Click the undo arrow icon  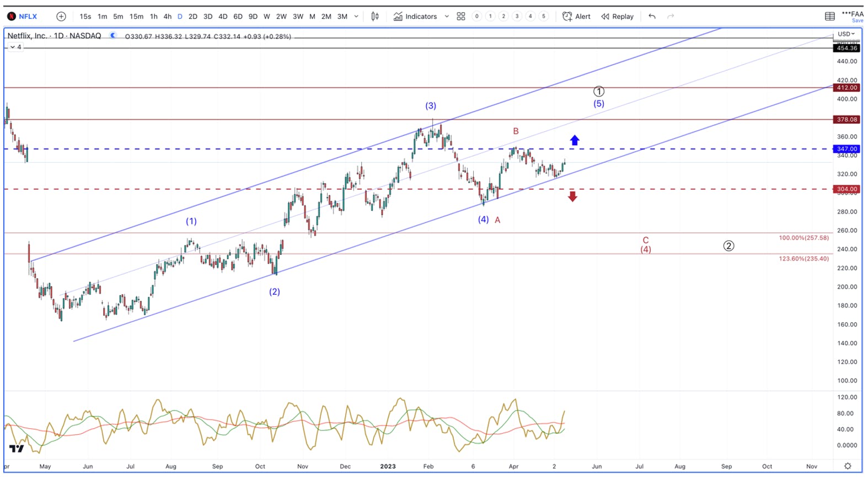(x=652, y=17)
